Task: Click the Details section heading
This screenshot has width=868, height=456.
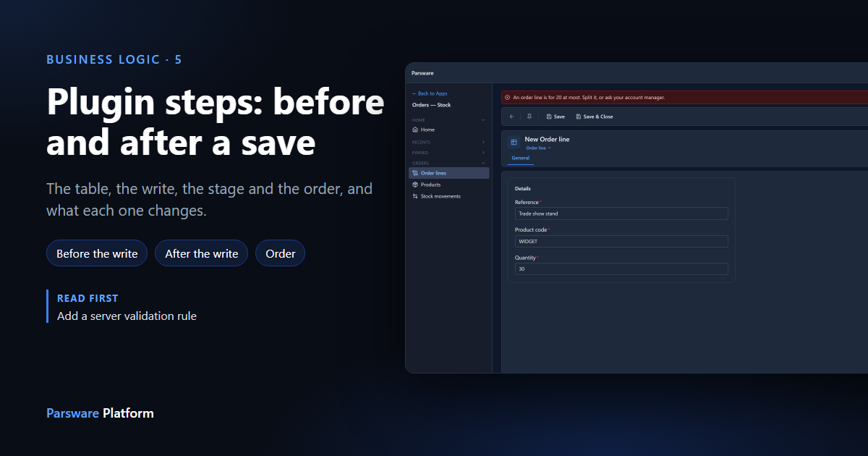Action: coord(523,189)
